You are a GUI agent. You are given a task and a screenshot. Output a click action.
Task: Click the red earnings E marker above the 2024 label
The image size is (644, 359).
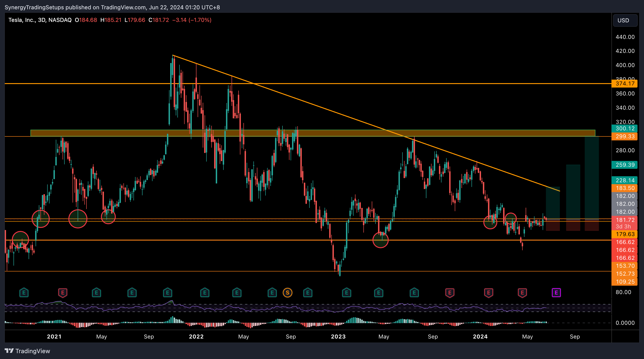488,292
